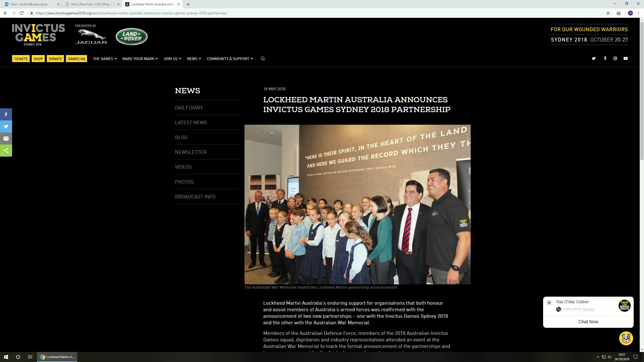Close the Mail tab
Screen dimensions: 644x362
pyautogui.click(x=58, y=4)
